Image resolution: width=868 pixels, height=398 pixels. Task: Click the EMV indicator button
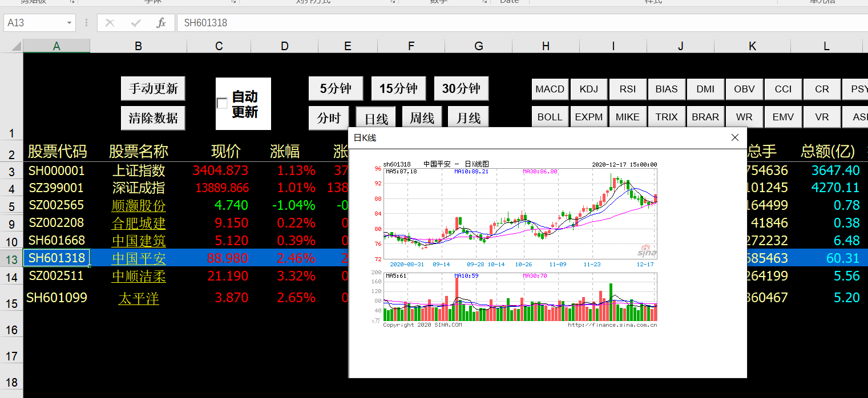[783, 117]
